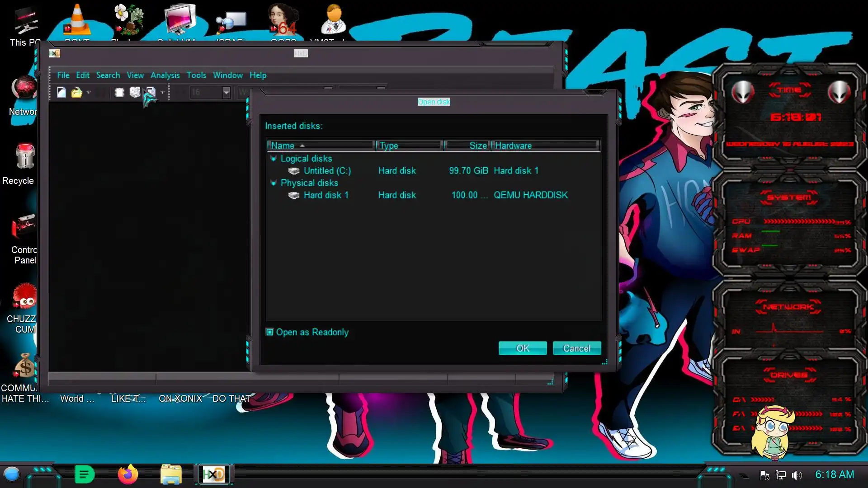This screenshot has width=868, height=488.
Task: Open the HxD app in the taskbar
Action: (x=213, y=474)
